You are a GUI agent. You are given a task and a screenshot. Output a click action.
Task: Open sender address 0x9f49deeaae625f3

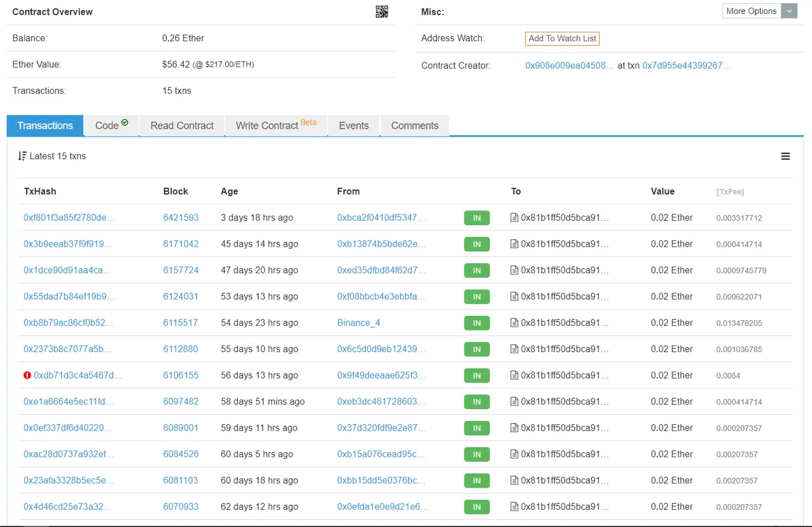point(381,375)
